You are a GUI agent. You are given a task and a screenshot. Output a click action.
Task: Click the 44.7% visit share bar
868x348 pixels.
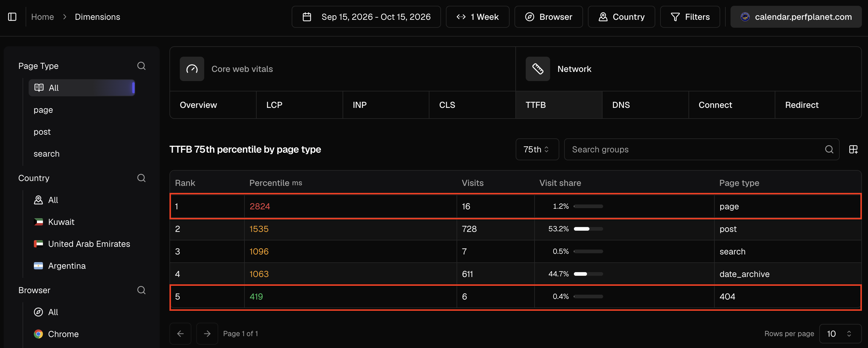point(588,274)
